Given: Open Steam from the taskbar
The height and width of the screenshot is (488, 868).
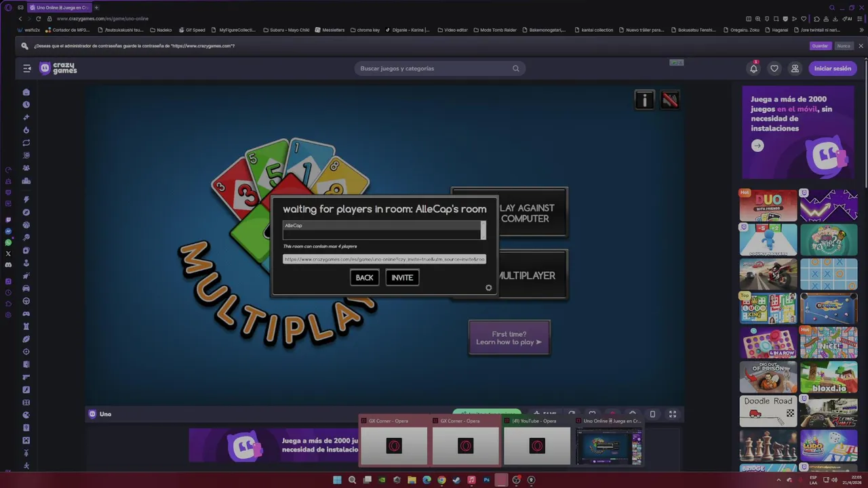Looking at the screenshot, I should pos(456,480).
